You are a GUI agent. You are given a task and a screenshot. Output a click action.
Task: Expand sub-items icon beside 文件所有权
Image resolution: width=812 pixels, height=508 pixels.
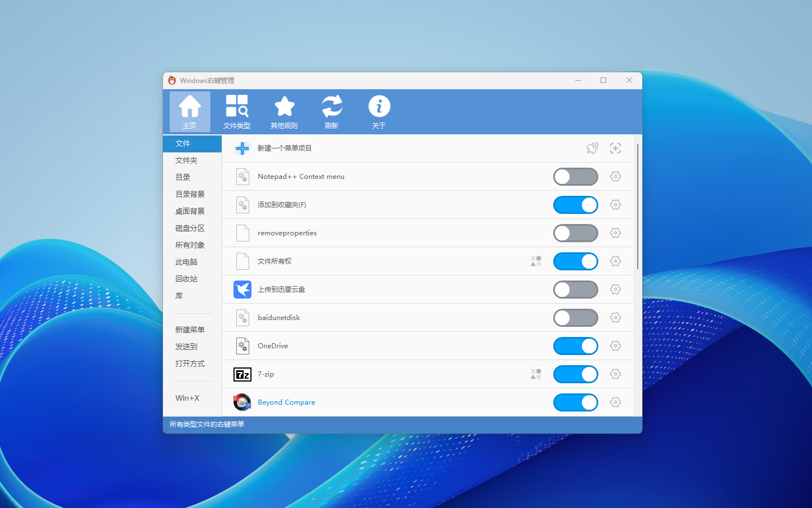click(x=536, y=261)
